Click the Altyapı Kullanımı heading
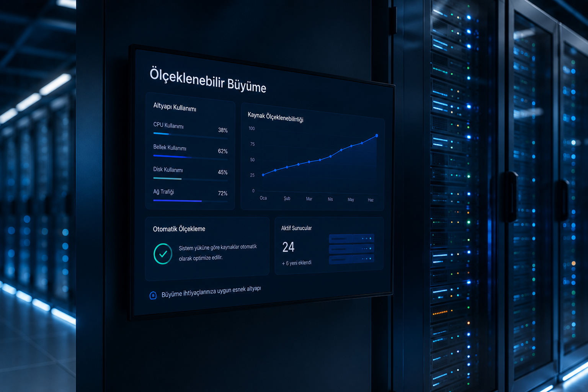588x392 pixels. click(x=175, y=107)
